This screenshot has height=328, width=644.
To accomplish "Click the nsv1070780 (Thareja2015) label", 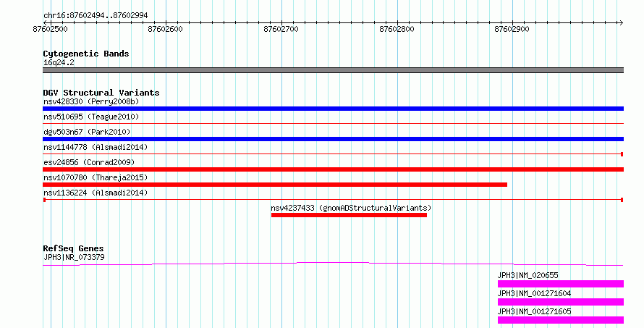I will (96, 177).
